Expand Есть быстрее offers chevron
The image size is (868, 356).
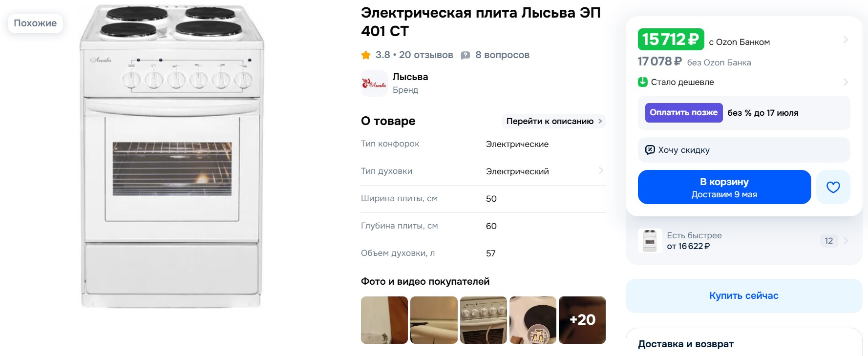click(x=846, y=241)
